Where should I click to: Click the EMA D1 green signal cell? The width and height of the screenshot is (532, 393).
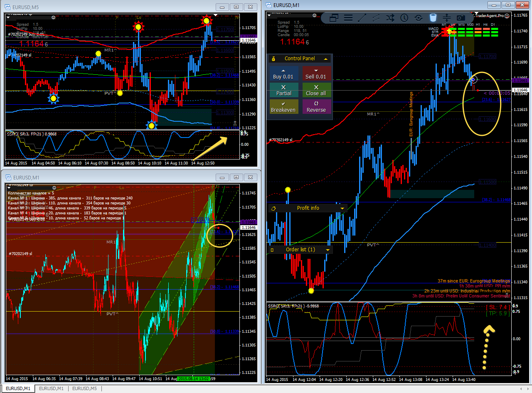click(495, 35)
